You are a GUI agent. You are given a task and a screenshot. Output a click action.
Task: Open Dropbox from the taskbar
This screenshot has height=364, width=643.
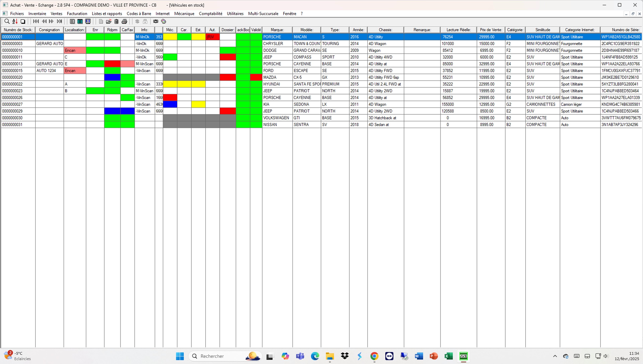[345, 356]
